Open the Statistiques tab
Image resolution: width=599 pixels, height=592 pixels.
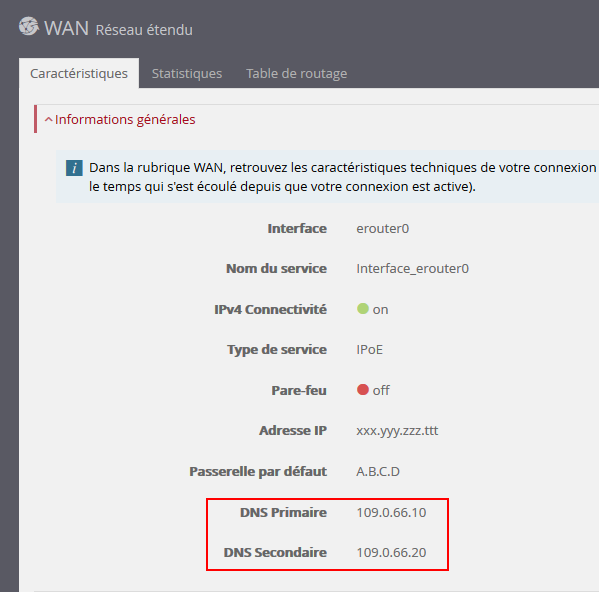[187, 73]
